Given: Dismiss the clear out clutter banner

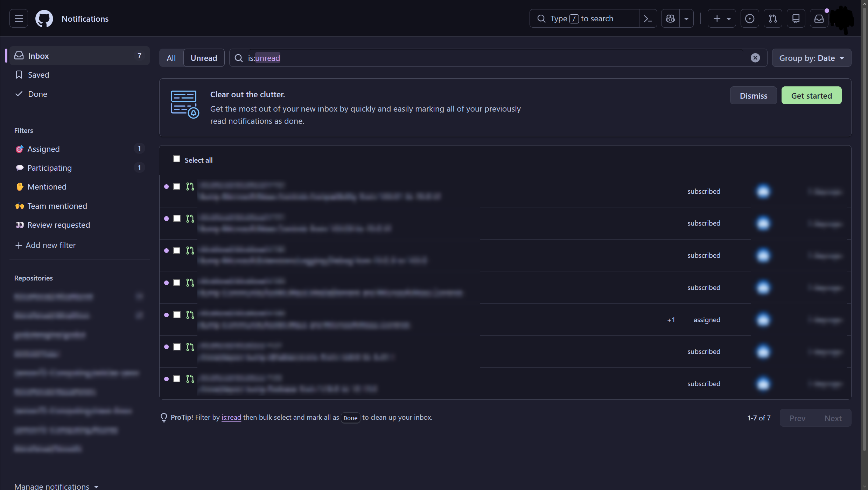Looking at the screenshot, I should pos(753,95).
